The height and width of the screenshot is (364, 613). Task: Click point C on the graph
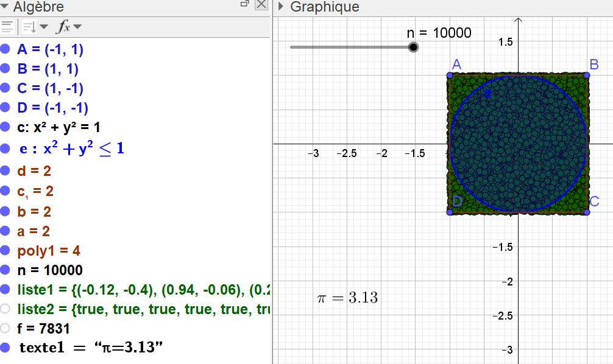(587, 212)
